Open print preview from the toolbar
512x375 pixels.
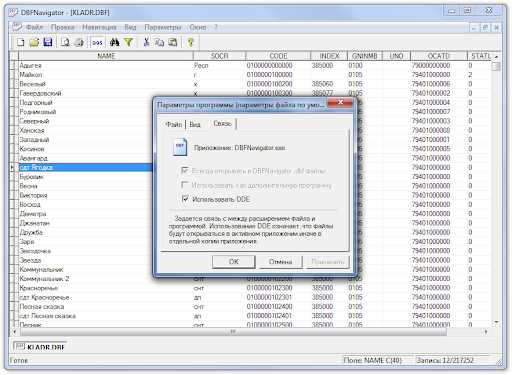click(65, 42)
